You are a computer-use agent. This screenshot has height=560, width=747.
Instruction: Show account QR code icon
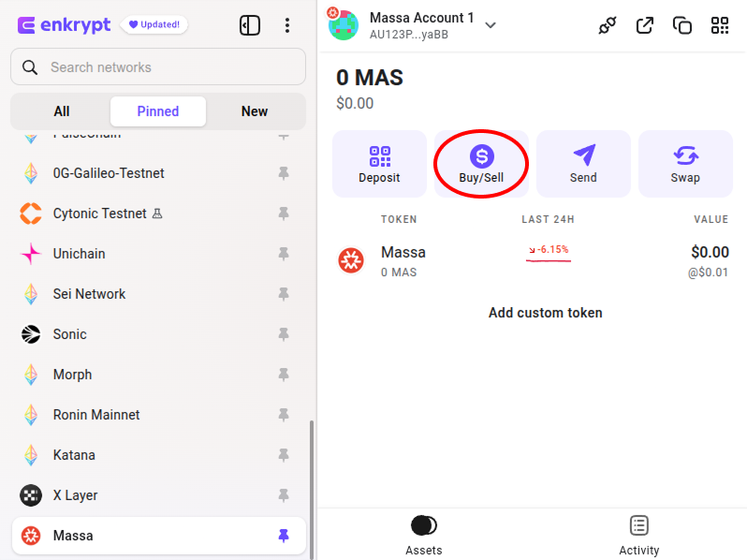pos(720,25)
